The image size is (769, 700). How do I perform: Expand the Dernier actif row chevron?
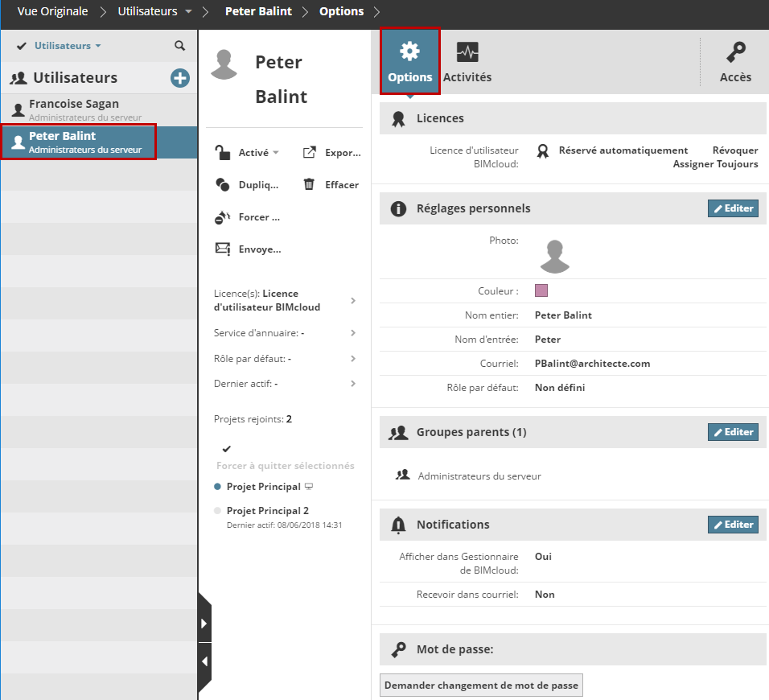(x=353, y=384)
